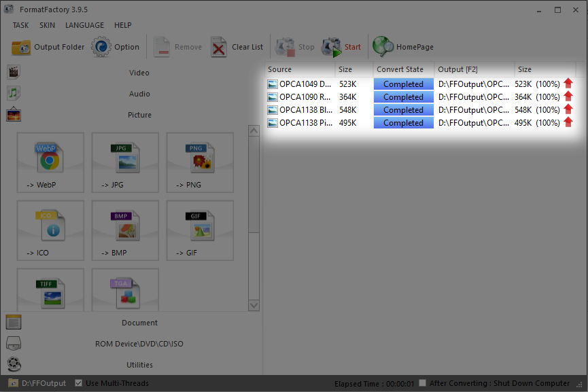The height and width of the screenshot is (392, 588).
Task: Toggle the Use Multi-Threads checkbox
Action: pos(79,383)
